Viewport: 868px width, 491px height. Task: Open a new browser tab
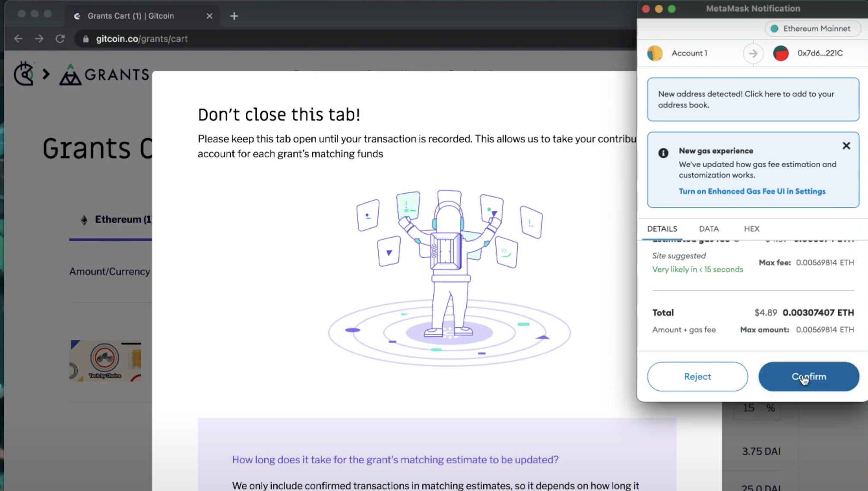pyautogui.click(x=234, y=16)
